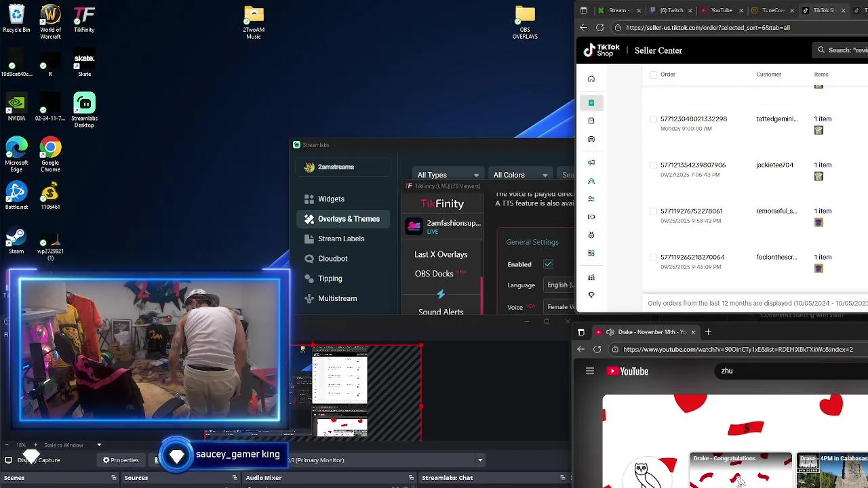Viewport: 868px width, 488px height.
Task: Reload the TikTok Seller Center page
Action: (599, 28)
